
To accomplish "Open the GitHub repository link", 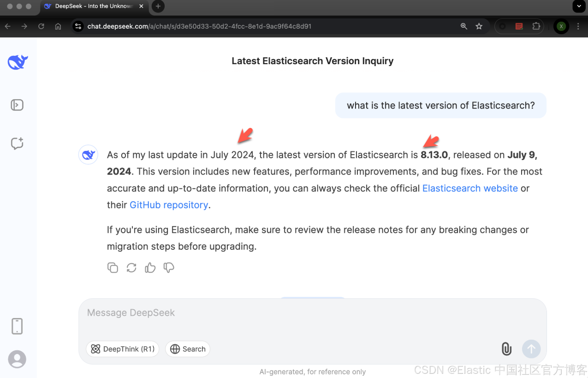I will (169, 205).
